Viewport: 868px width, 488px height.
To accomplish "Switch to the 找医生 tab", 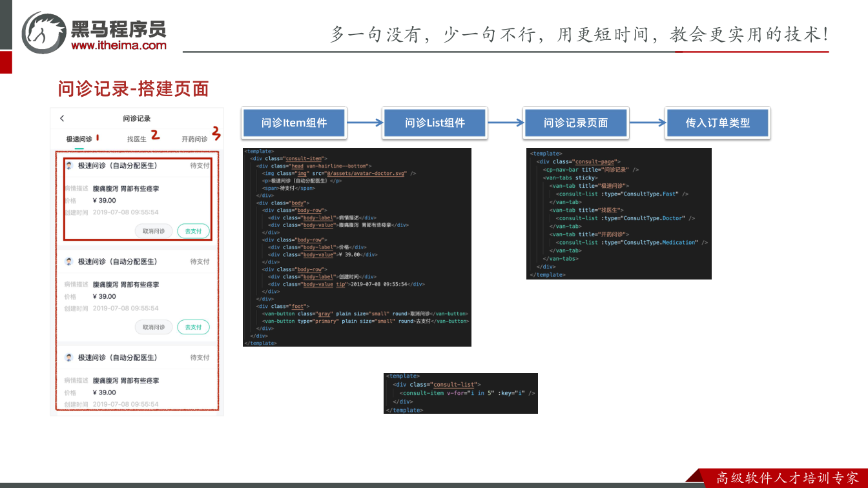I will point(137,139).
